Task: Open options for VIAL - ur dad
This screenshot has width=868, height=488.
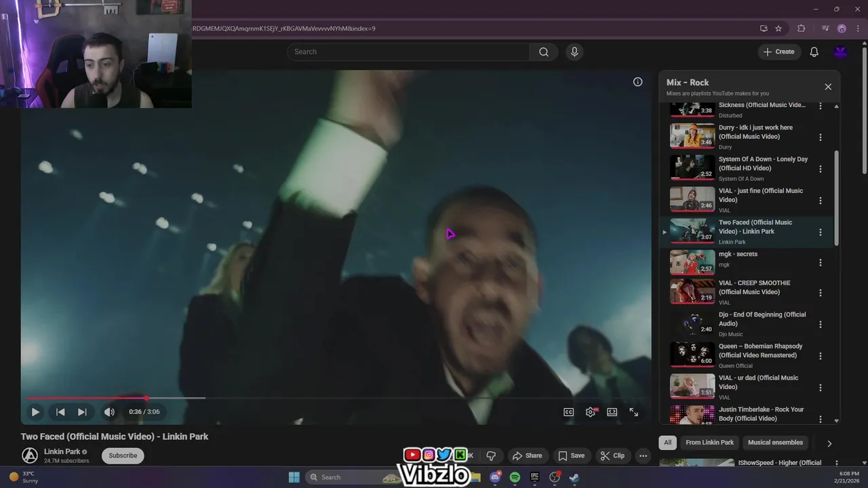Action: tap(821, 388)
